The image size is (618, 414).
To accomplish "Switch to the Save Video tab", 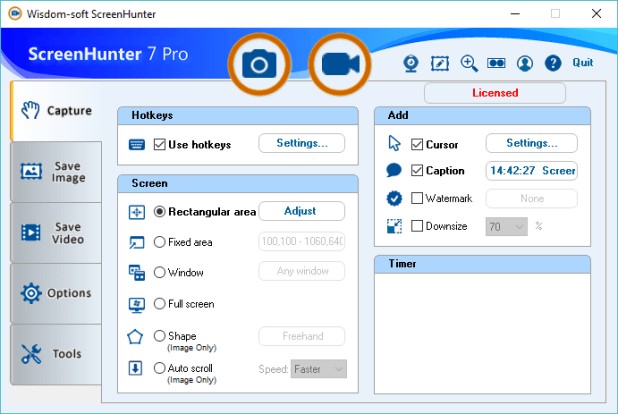I will point(56,233).
